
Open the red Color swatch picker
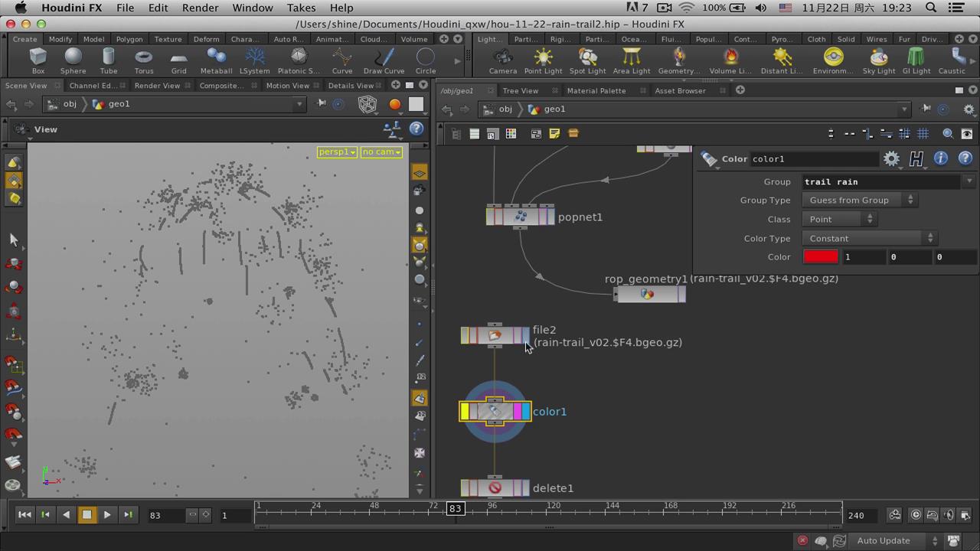(x=821, y=257)
